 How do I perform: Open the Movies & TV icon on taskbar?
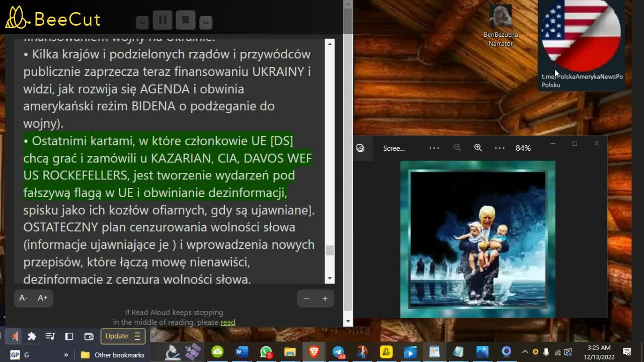(411, 352)
